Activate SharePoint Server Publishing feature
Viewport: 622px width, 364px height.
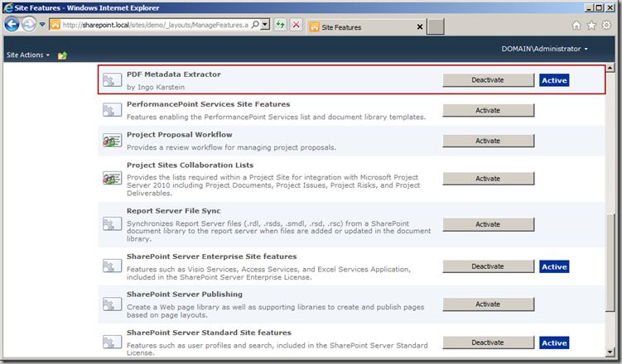point(489,304)
